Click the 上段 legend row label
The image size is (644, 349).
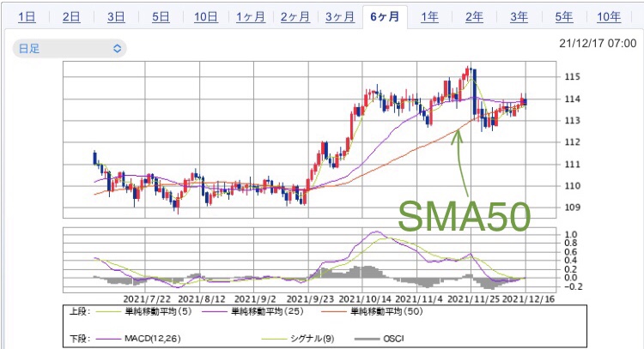click(x=79, y=311)
